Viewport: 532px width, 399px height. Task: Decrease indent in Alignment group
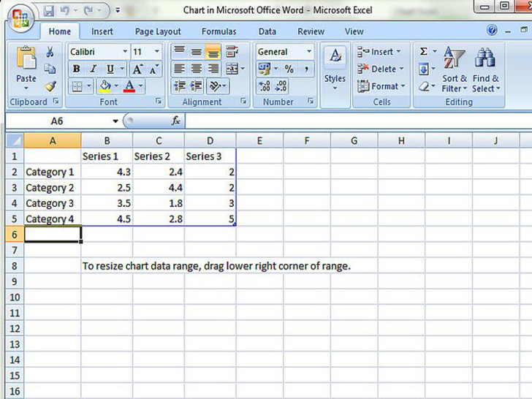(x=179, y=86)
